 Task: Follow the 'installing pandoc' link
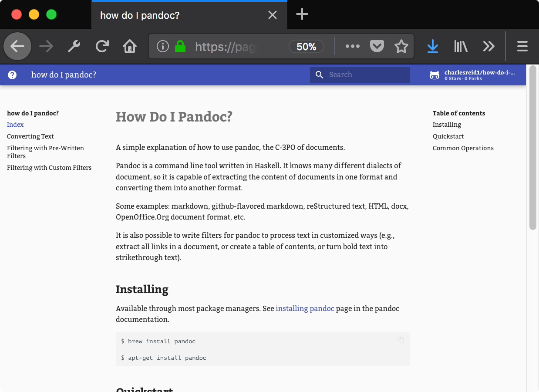coord(305,308)
